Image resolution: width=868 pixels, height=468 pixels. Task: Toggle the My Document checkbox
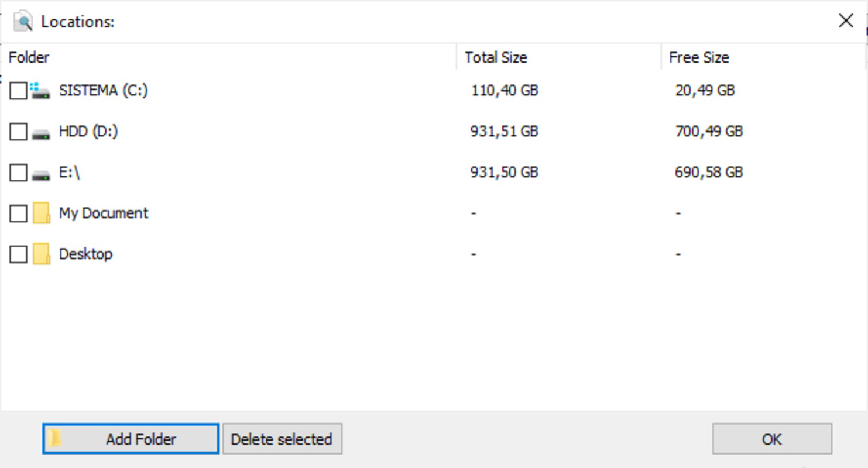coord(18,214)
